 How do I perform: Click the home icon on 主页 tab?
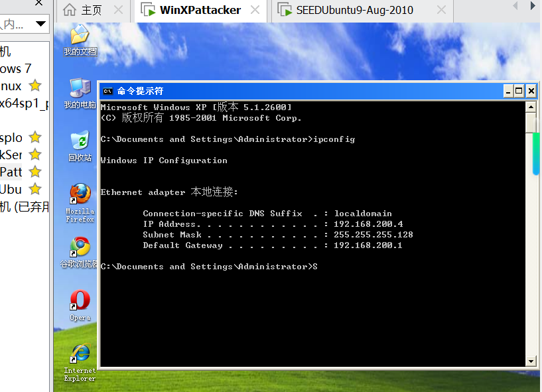click(70, 10)
